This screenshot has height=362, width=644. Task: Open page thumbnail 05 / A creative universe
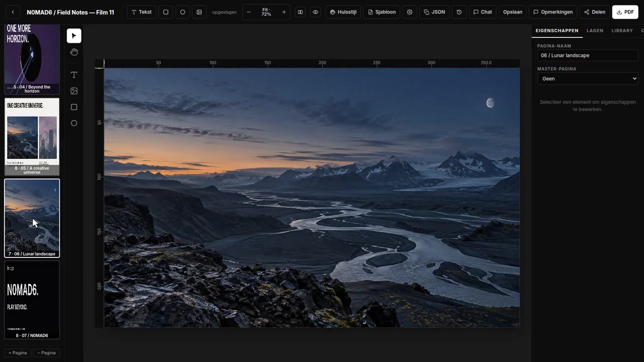tap(32, 137)
